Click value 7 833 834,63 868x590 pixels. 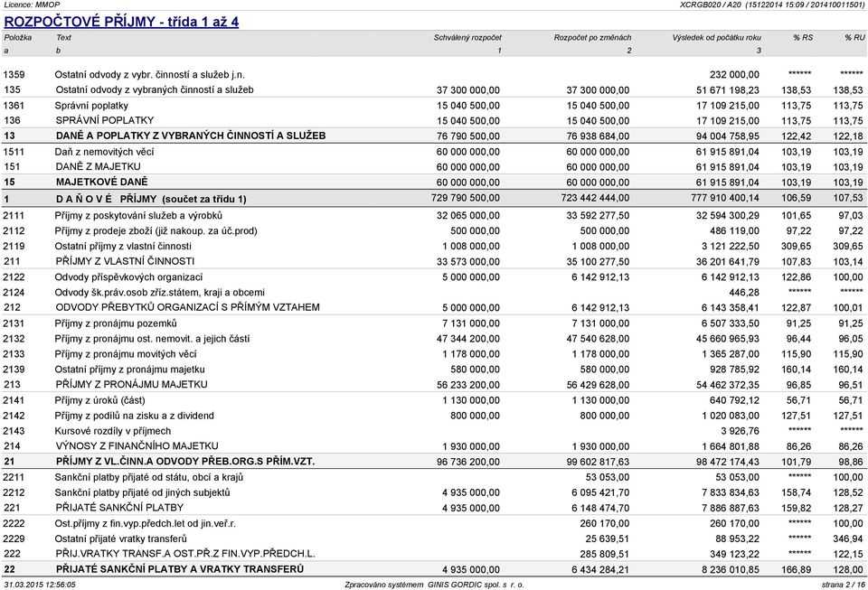tap(731, 492)
